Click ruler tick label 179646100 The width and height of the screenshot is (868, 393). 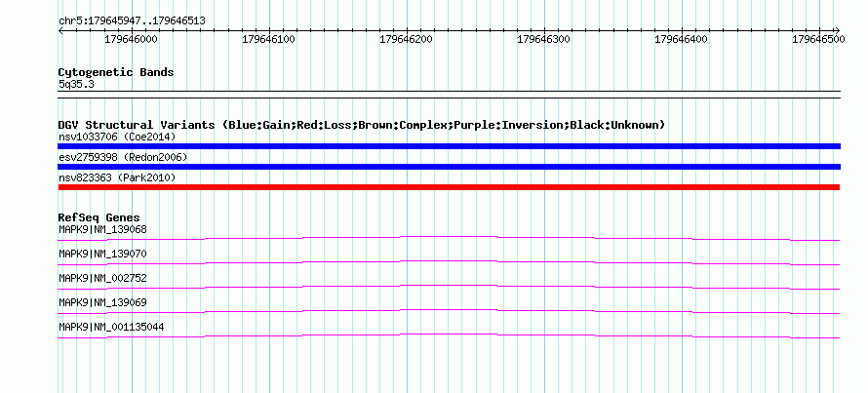tap(269, 40)
